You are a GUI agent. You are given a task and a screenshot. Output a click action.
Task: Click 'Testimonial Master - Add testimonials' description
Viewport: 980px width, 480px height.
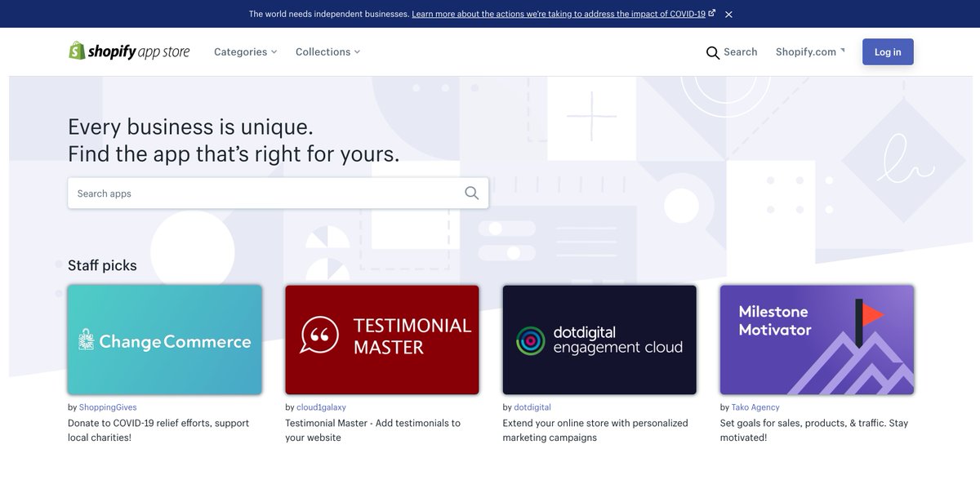372,430
